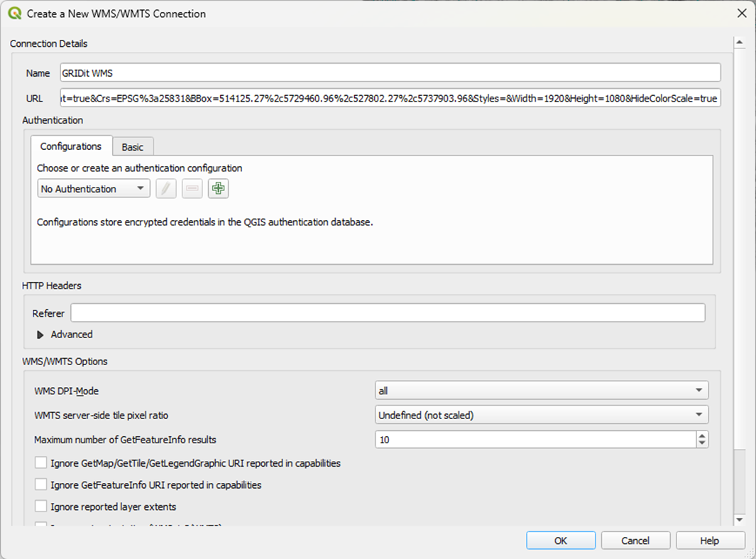Expand the Advanced HTTP headers section
Screen dimensions: 756x559
click(40, 335)
